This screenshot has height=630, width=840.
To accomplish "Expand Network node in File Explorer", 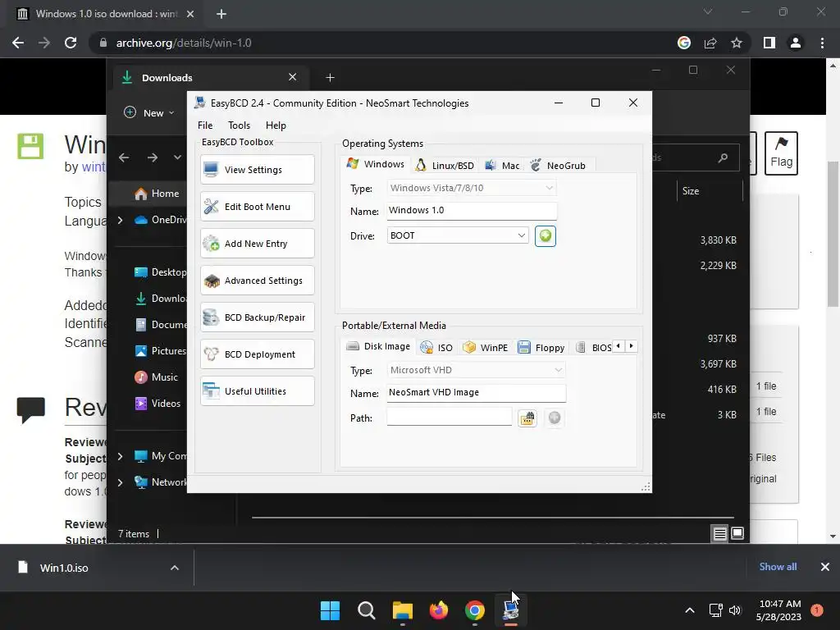I will click(120, 482).
